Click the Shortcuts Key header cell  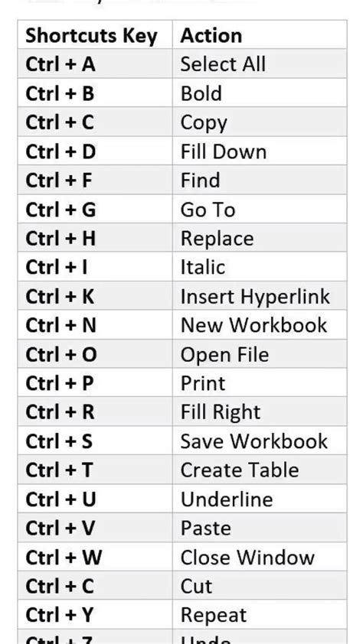click(x=95, y=34)
